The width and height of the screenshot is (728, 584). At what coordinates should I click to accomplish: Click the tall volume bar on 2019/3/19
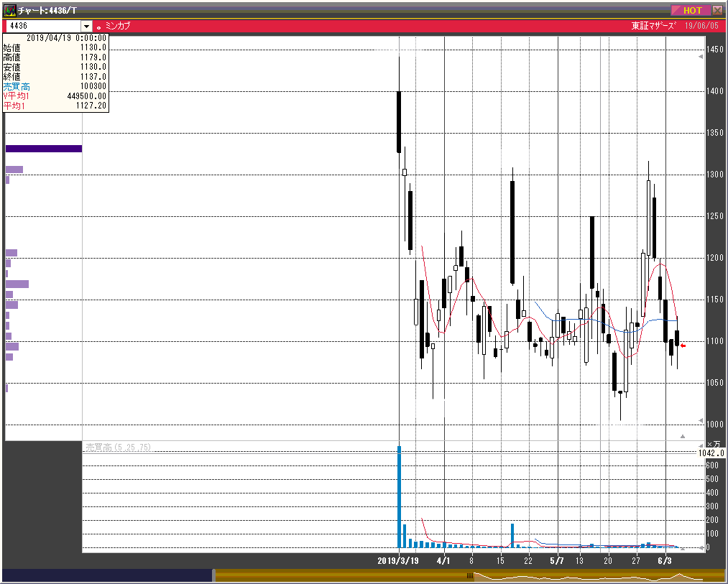point(399,497)
